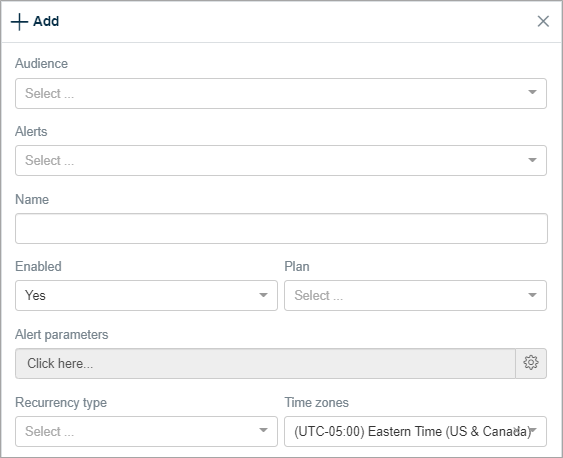Click the Time zones dropdown arrow

[x=533, y=430]
